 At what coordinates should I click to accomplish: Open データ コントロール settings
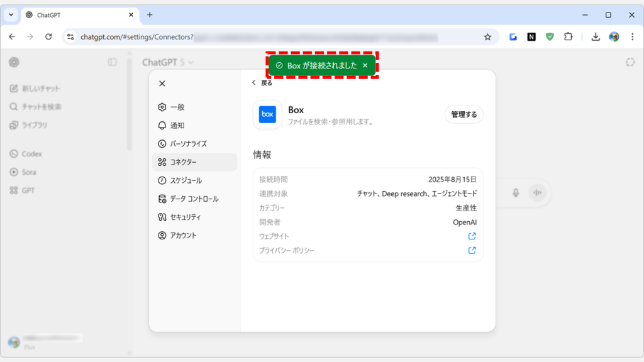(x=194, y=199)
